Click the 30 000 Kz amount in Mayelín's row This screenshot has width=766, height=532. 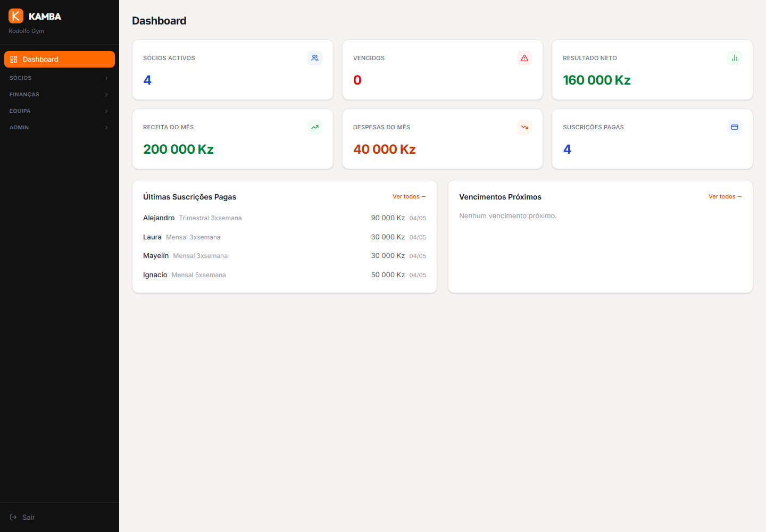[x=388, y=256]
